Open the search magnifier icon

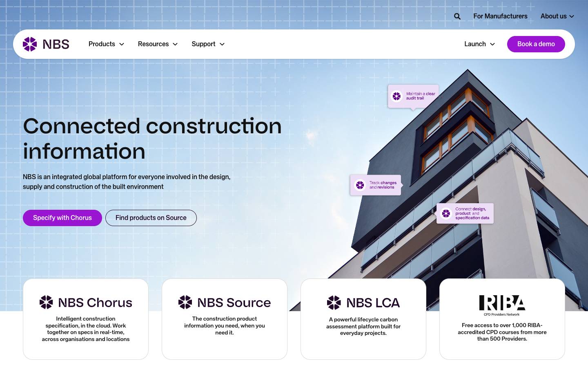(457, 16)
